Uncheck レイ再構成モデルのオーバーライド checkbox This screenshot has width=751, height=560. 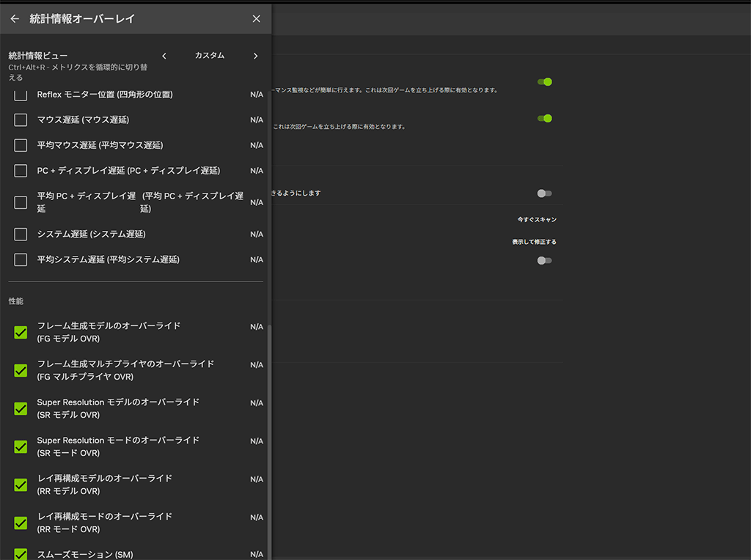pyautogui.click(x=21, y=485)
